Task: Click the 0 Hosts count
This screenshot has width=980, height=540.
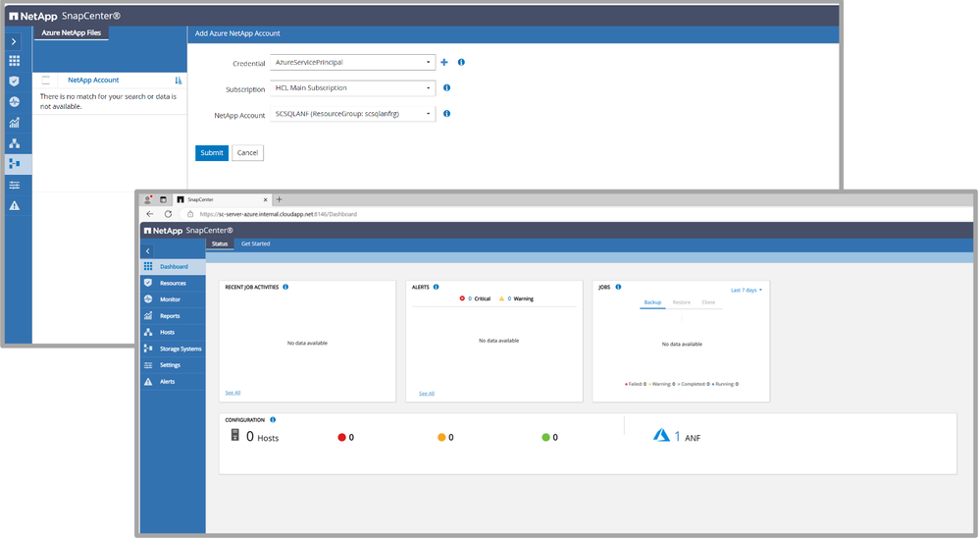Action: click(x=254, y=436)
